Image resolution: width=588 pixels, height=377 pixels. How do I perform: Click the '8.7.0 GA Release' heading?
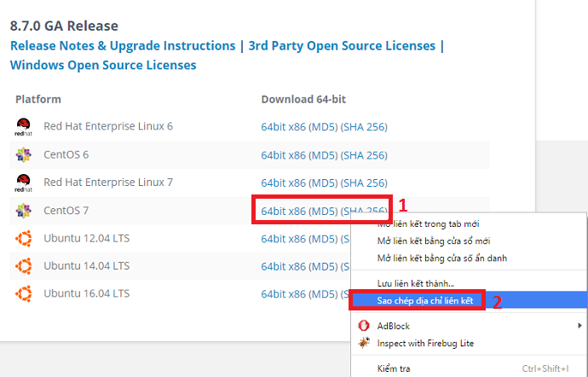(x=64, y=26)
